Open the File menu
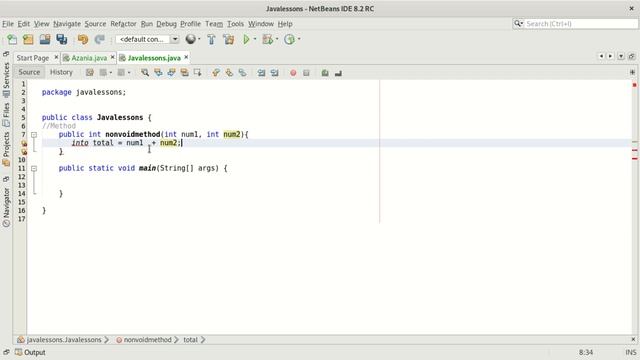 [x=8, y=24]
